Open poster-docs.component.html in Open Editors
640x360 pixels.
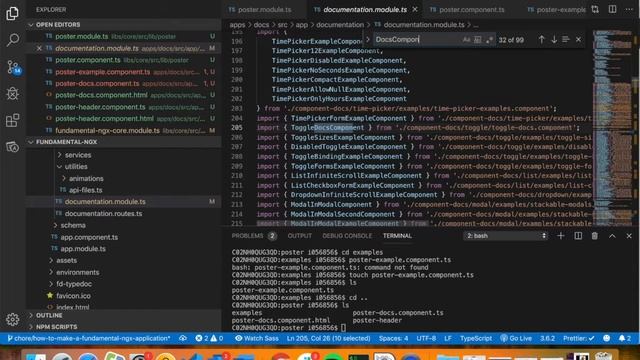click(x=123, y=95)
